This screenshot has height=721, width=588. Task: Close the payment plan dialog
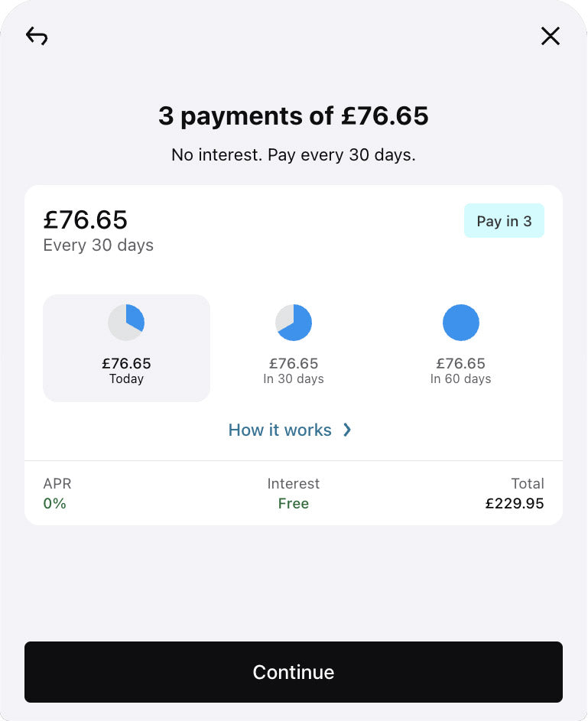pyautogui.click(x=551, y=36)
